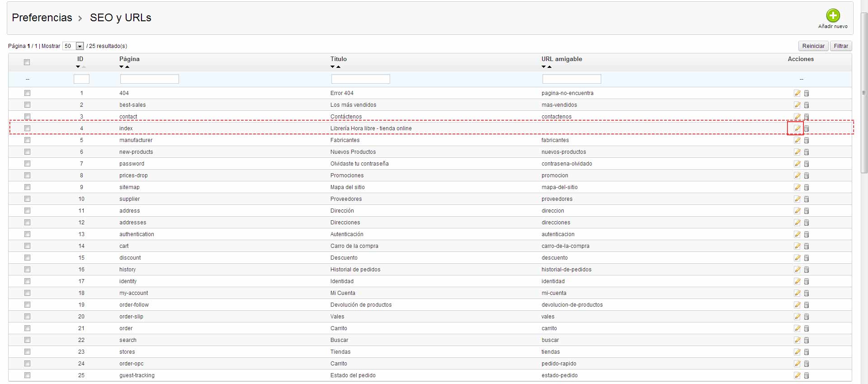The height and width of the screenshot is (384, 868).
Task: Edit the address row with ID 11
Action: [x=797, y=211]
